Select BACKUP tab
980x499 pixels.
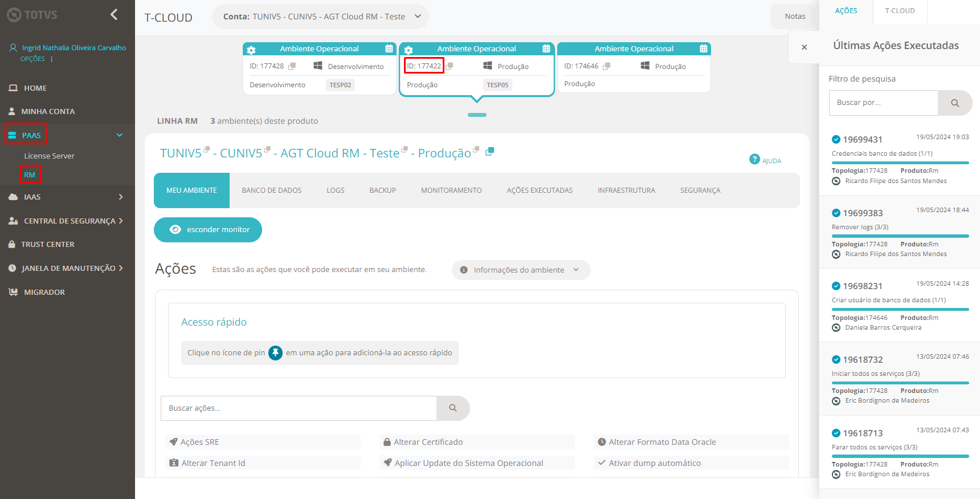pyautogui.click(x=382, y=190)
